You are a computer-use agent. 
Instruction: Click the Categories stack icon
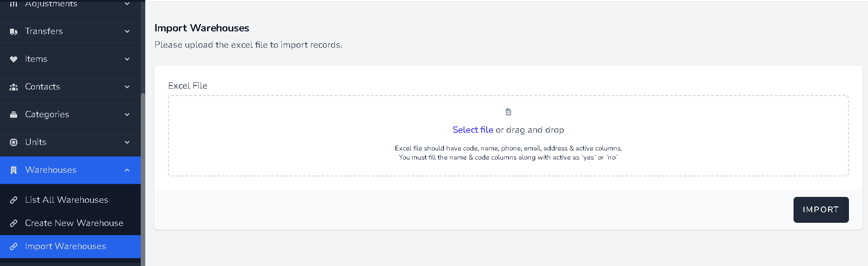pos(14,115)
